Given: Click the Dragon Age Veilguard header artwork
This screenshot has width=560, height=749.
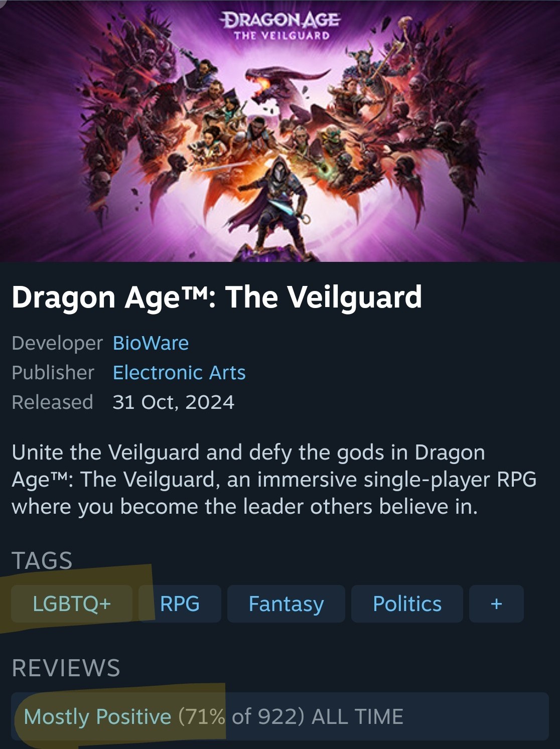Looking at the screenshot, I should (280, 131).
